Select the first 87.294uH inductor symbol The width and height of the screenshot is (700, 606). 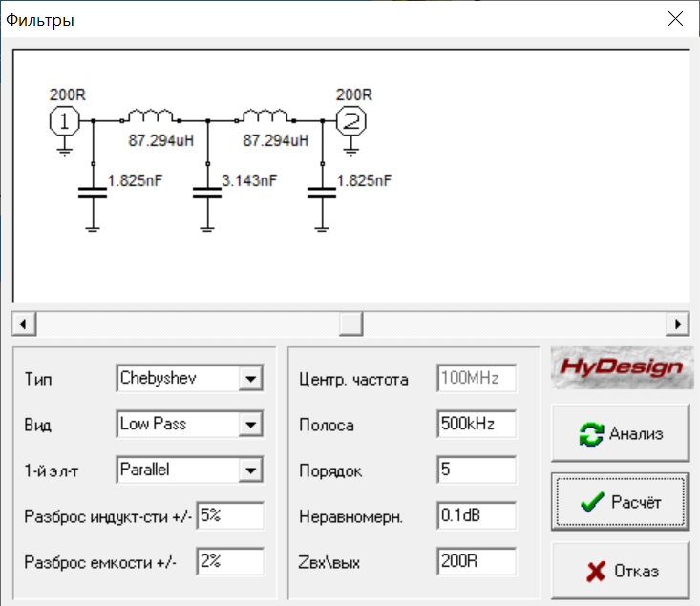point(148,117)
